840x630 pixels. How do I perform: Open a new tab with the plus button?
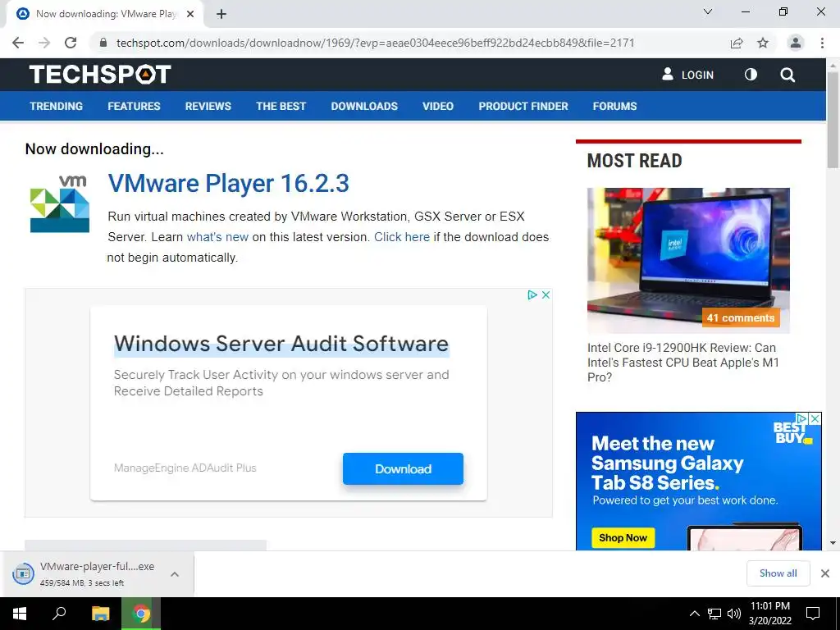point(221,15)
